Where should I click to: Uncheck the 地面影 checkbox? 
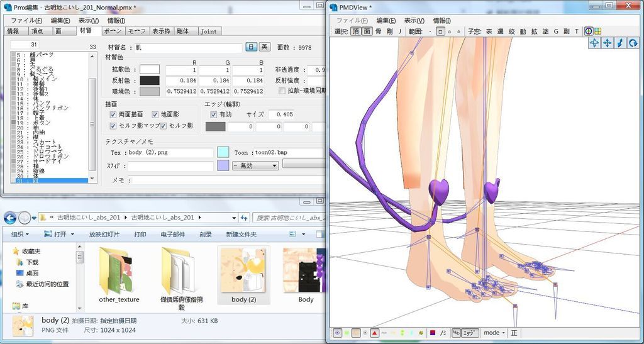click(x=155, y=114)
